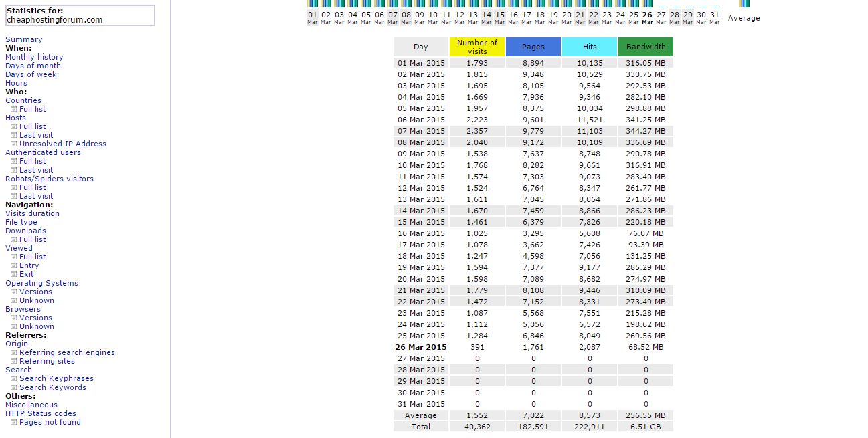The image size is (868, 438).
Task: Open Referring sites list
Action: coord(47,361)
